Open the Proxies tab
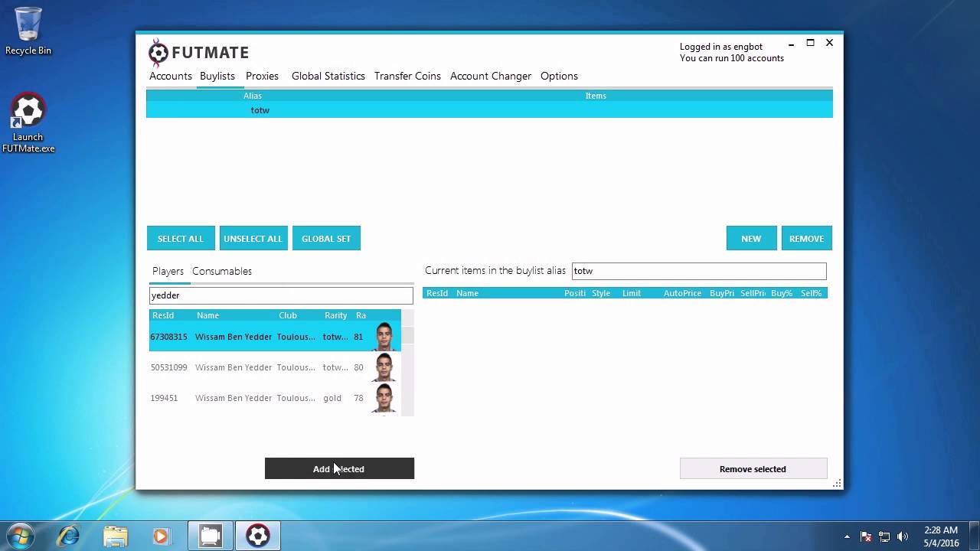Image resolution: width=980 pixels, height=551 pixels. point(262,76)
